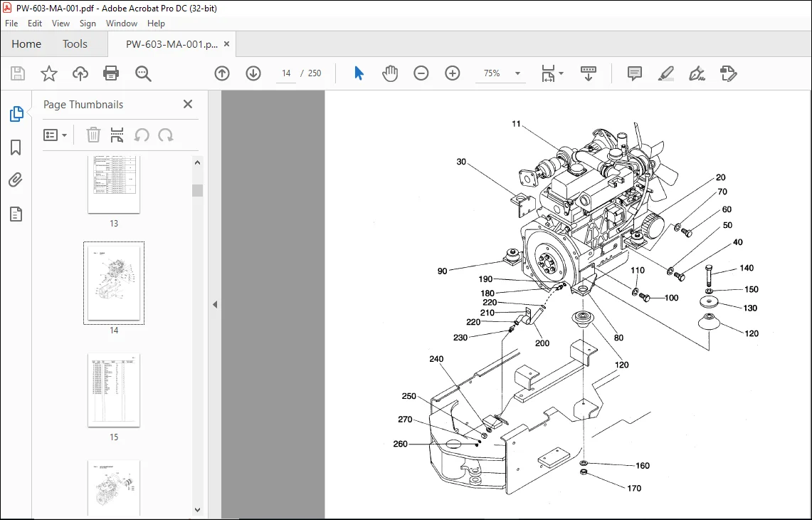Add the document to favorites (star icon)
Image resolution: width=812 pixels, height=520 pixels.
tap(48, 73)
